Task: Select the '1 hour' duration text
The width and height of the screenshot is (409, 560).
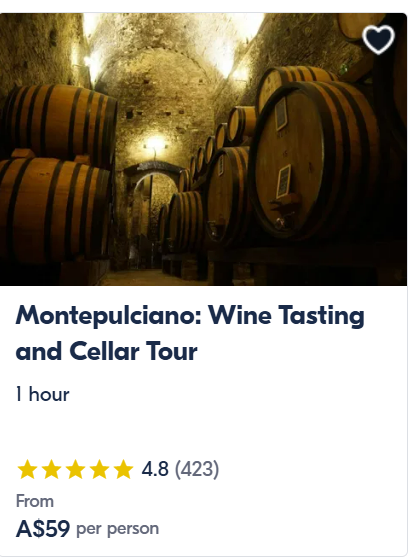Action: [x=43, y=394]
